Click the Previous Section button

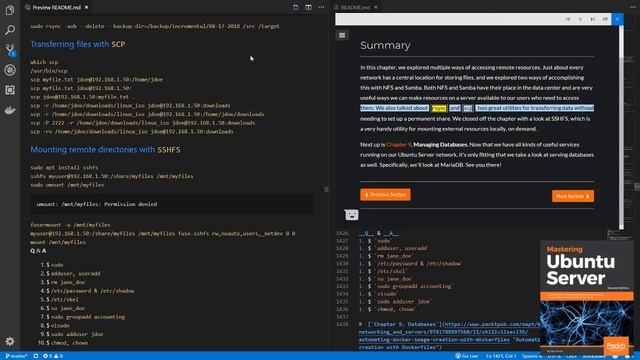[x=385, y=195]
